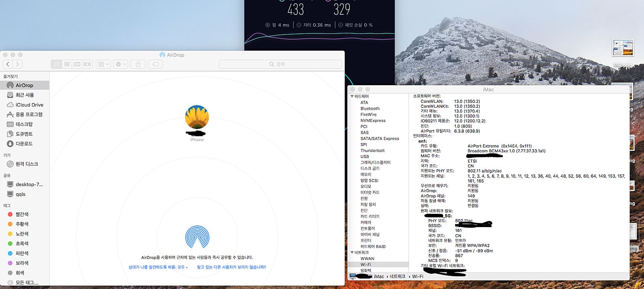644x289 pixels.
Task: Click the iPhone AirDrop recipient avatar
Action: point(197,117)
